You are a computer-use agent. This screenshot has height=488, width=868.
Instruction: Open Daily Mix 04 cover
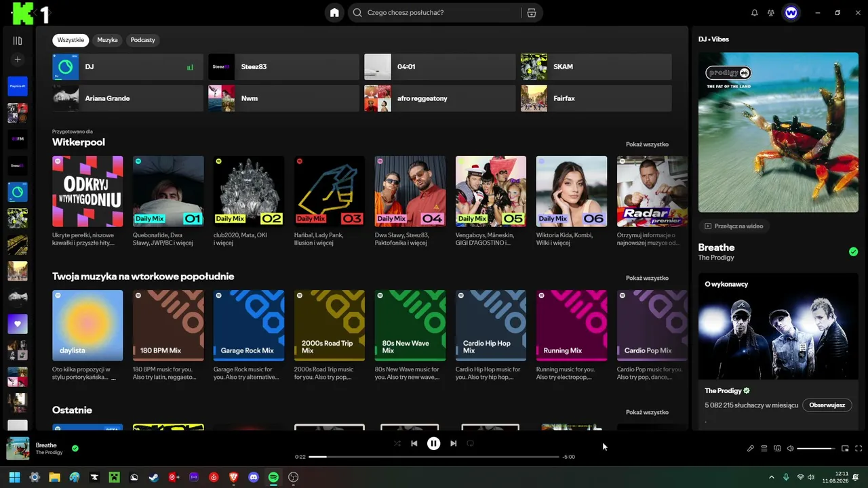pyautogui.click(x=410, y=191)
